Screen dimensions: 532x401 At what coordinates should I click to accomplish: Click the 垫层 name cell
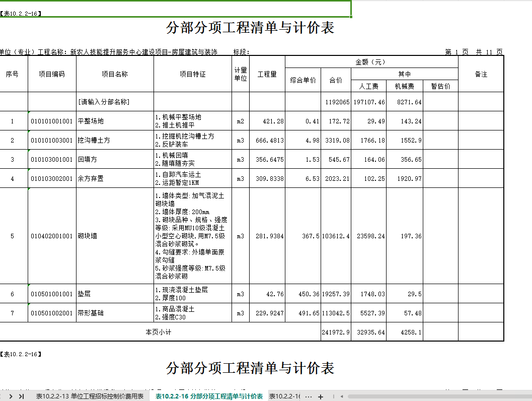pos(115,294)
